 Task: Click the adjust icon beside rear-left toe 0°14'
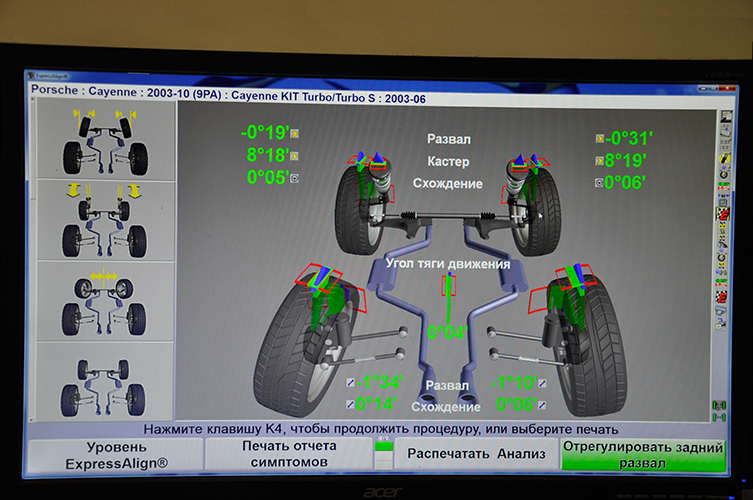click(351, 404)
